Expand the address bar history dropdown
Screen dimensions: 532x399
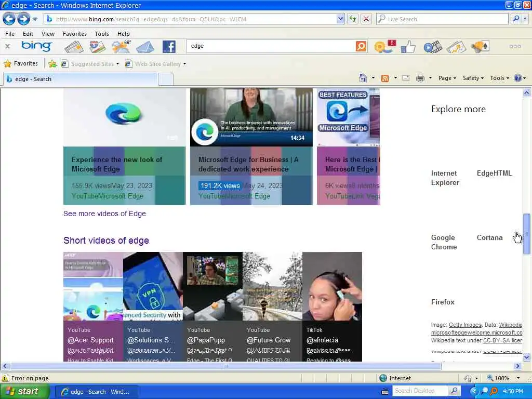click(x=340, y=19)
